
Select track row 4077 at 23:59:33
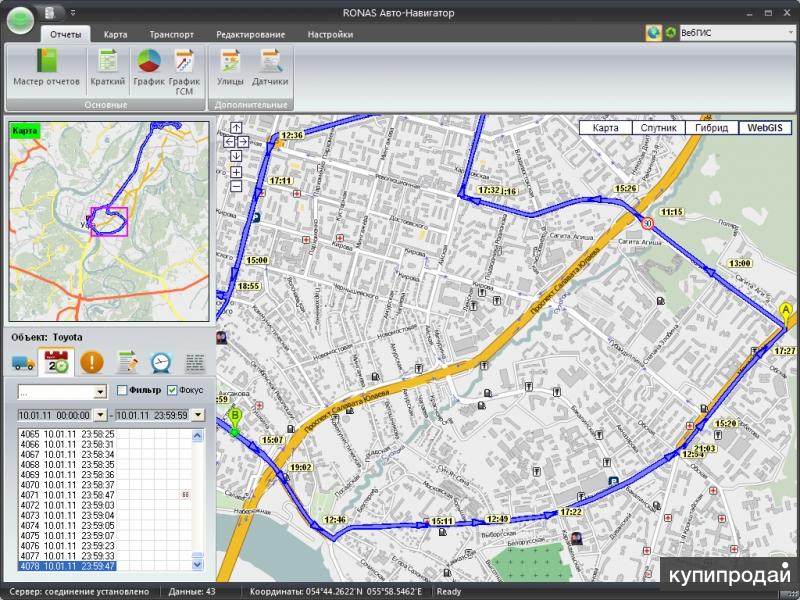[67, 556]
